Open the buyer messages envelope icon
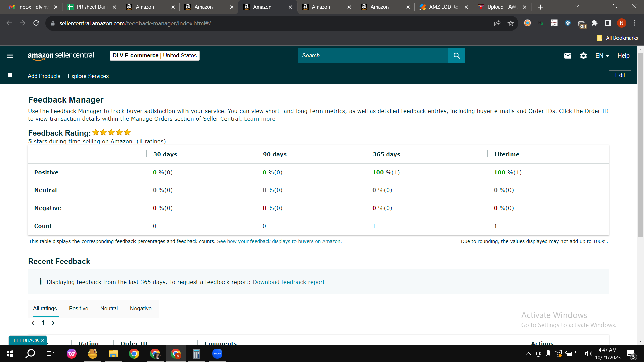The height and width of the screenshot is (362, 644). click(x=568, y=56)
